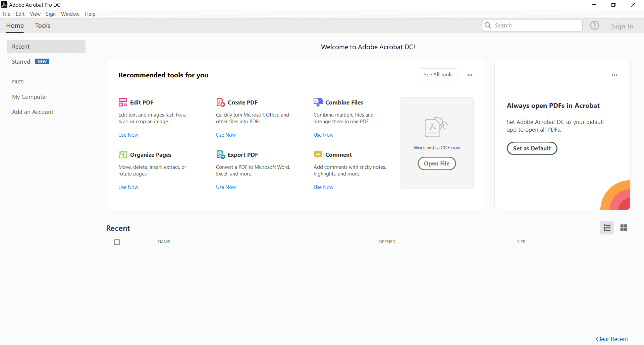Tick the select-all checkbox in Recent list
Screen dimensions: 644x345
point(117,242)
